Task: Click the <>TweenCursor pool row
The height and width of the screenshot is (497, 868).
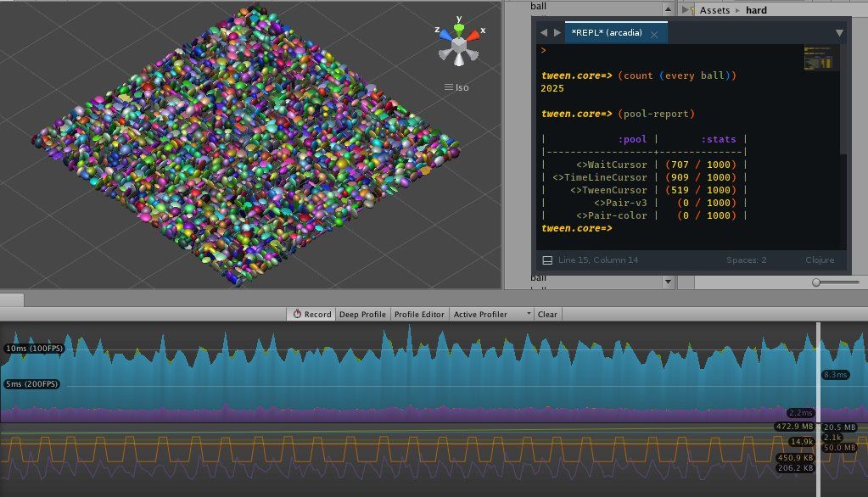Action: [x=644, y=190]
